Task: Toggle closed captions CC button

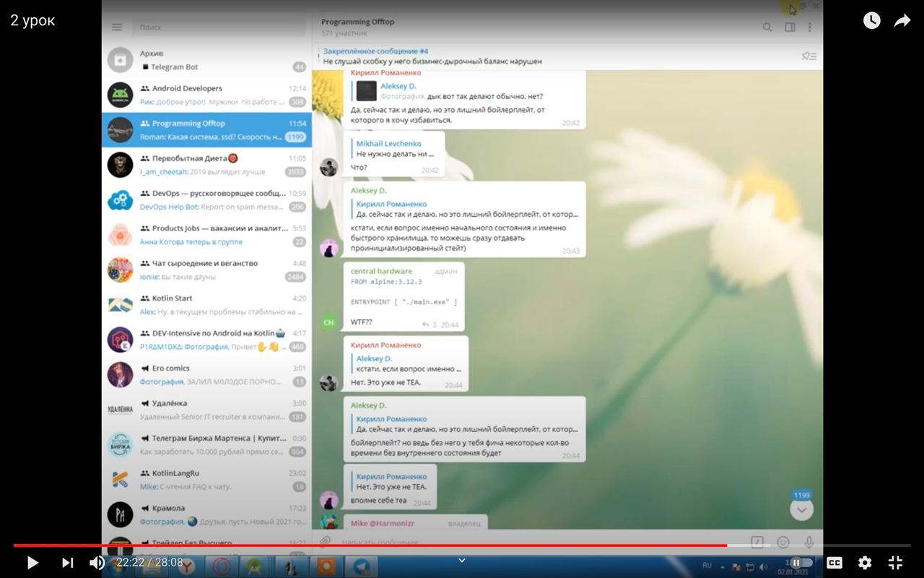Action: pyautogui.click(x=834, y=562)
